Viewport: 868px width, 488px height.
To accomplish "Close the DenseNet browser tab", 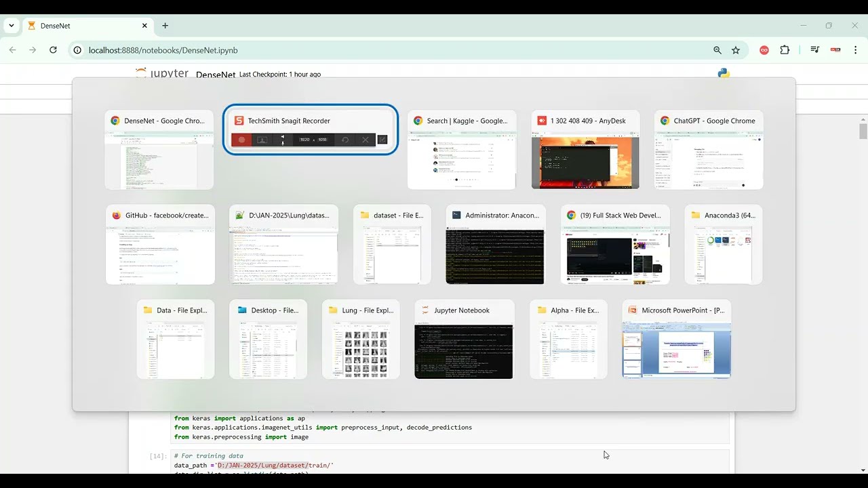I will click(144, 26).
